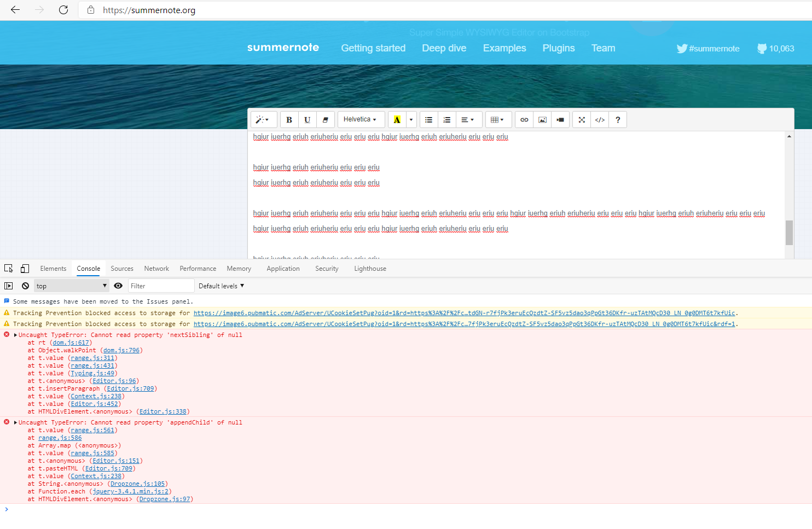The width and height of the screenshot is (812, 529).
Task: Clear the console messages
Action: [x=25, y=286]
